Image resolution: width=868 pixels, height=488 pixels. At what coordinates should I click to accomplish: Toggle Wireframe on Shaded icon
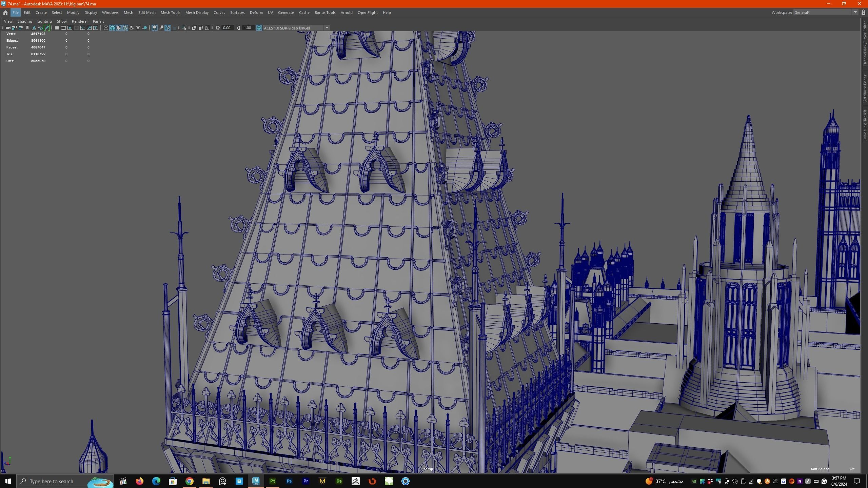[x=125, y=28]
